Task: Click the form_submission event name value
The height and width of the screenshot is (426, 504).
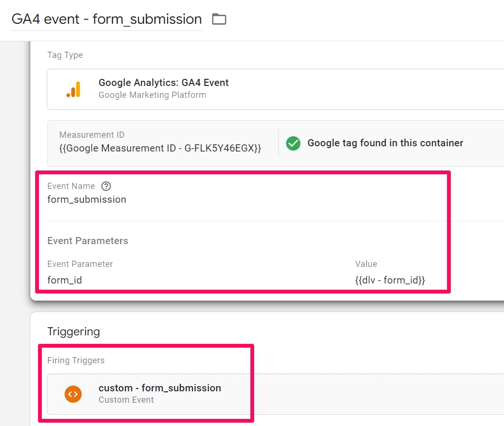Action: [87, 199]
